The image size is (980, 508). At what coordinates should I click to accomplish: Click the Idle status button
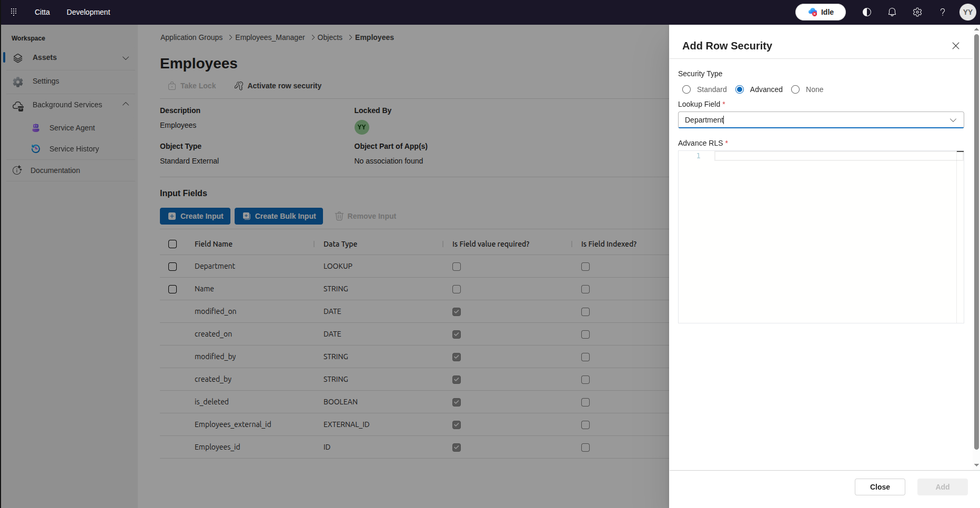(820, 12)
